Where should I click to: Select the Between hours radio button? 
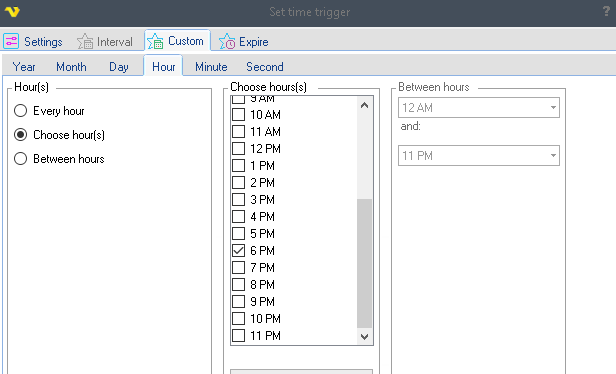(20, 159)
